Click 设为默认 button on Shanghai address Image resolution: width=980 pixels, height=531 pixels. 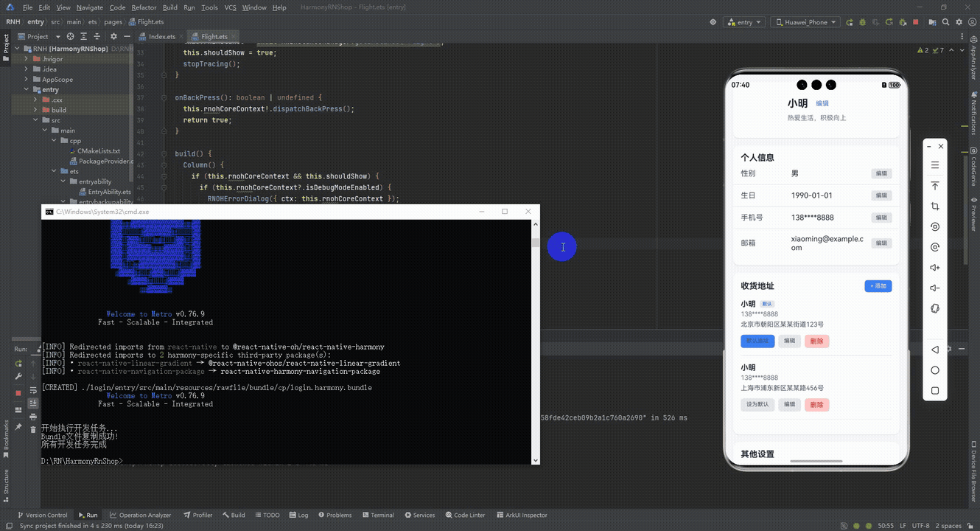pyautogui.click(x=757, y=405)
